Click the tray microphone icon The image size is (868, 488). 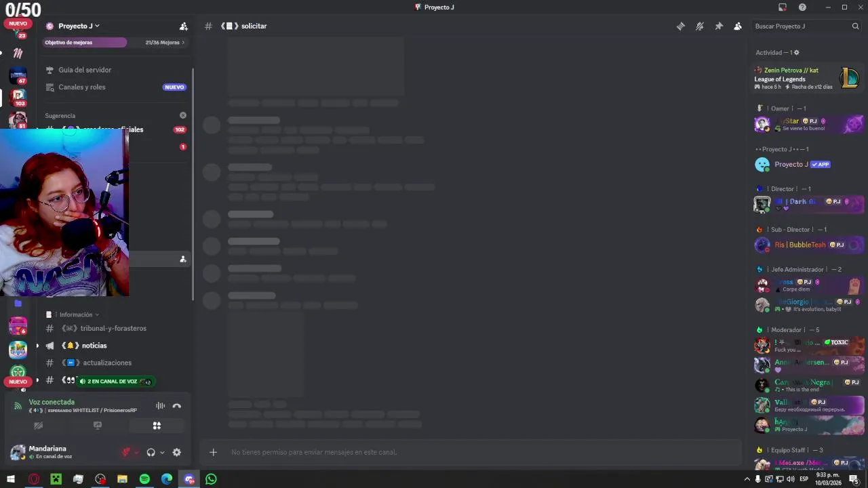pos(758,479)
